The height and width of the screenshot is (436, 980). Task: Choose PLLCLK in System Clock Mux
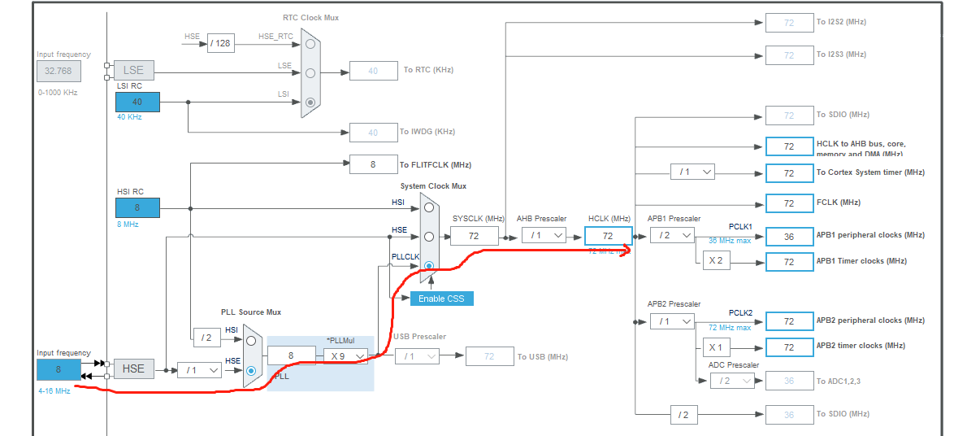coord(428,266)
